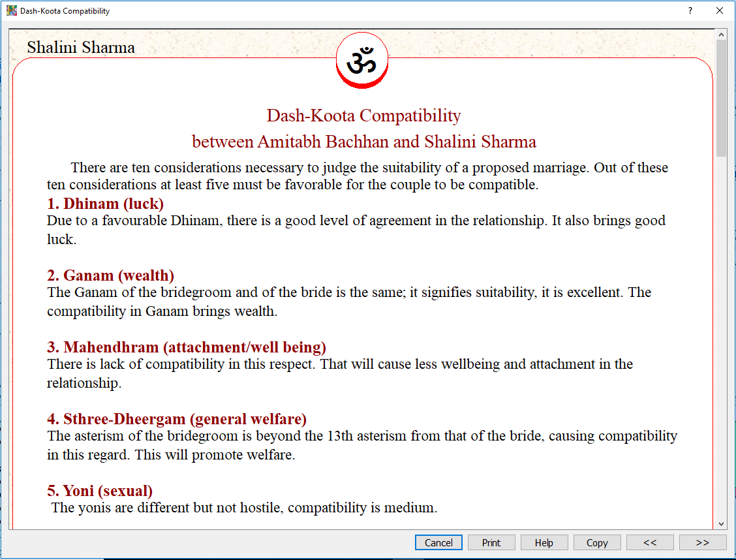Click the scroll down arrow
Image resolution: width=736 pixels, height=560 pixels.
click(x=722, y=524)
